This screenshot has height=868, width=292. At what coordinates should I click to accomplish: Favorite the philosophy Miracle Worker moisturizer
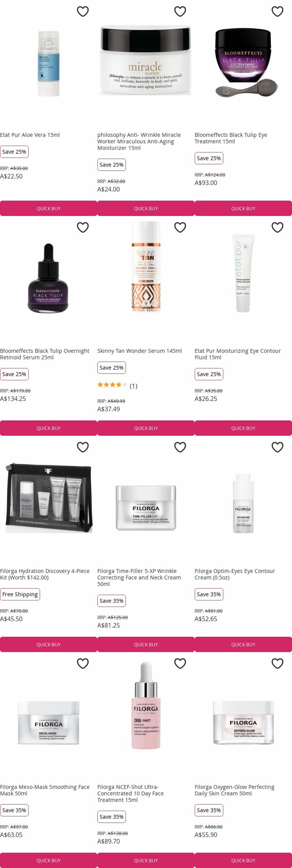point(180,12)
